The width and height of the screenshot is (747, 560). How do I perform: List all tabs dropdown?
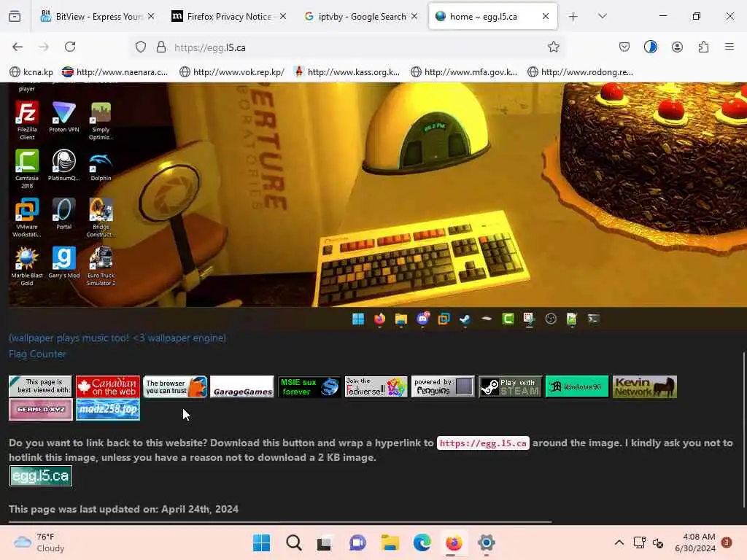[603, 17]
